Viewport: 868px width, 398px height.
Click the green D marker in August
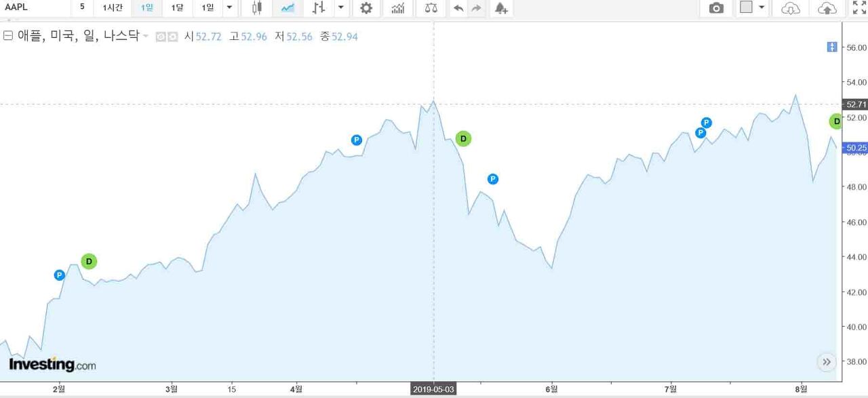[x=835, y=121]
